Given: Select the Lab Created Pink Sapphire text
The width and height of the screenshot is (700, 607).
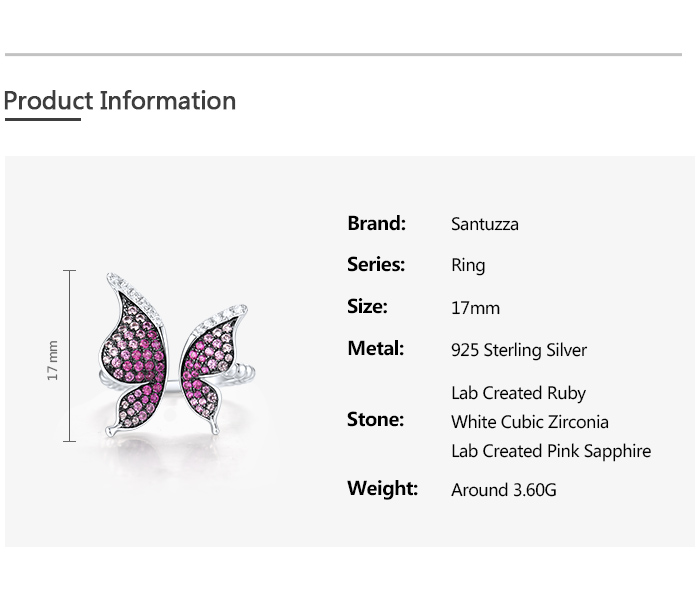Looking at the screenshot, I should [x=551, y=451].
